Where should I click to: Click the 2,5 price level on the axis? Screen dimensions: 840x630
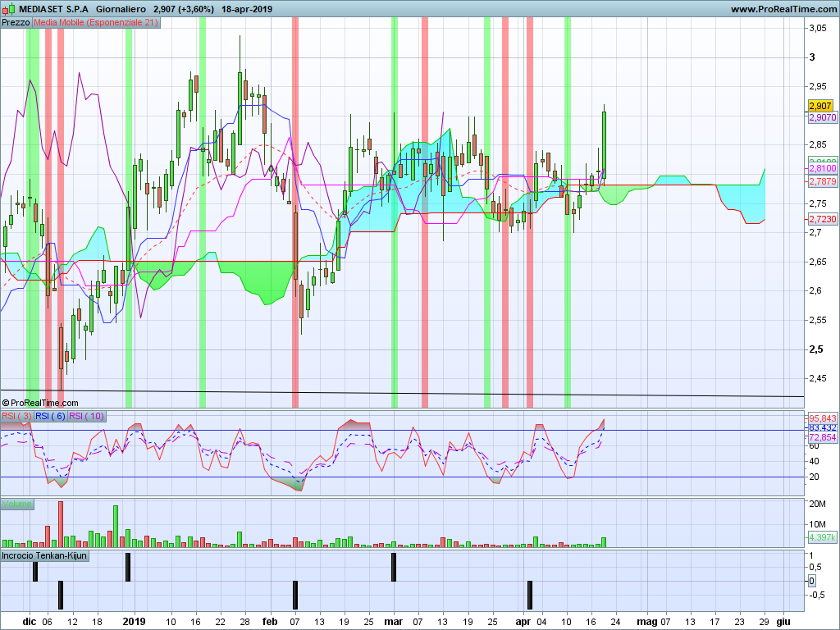point(816,349)
